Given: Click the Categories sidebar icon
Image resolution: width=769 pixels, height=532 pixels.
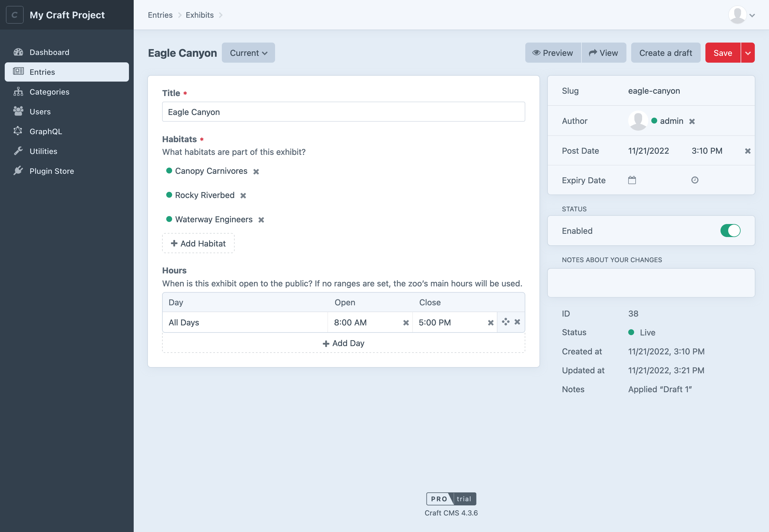Looking at the screenshot, I should (19, 91).
